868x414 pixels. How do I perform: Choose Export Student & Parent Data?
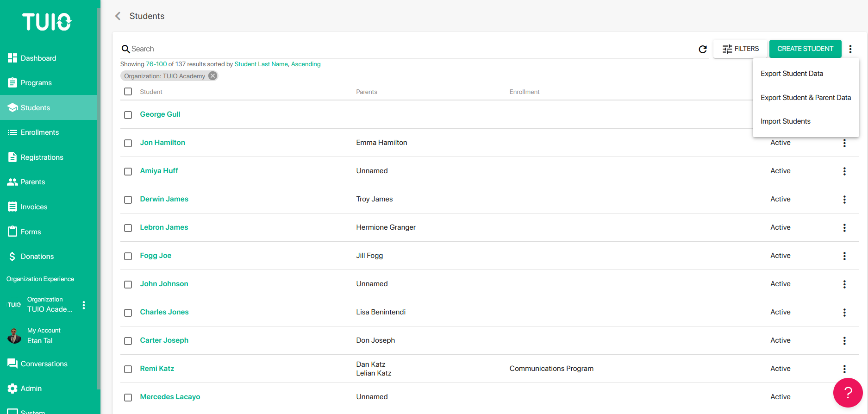pyautogui.click(x=806, y=98)
